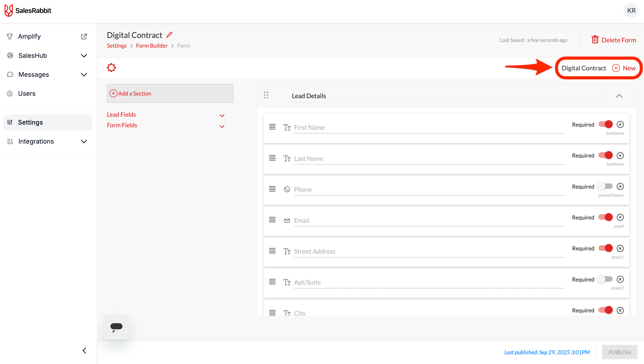Expand the Lead Fields list
The width and height of the screenshot is (644, 364).
[222, 115]
